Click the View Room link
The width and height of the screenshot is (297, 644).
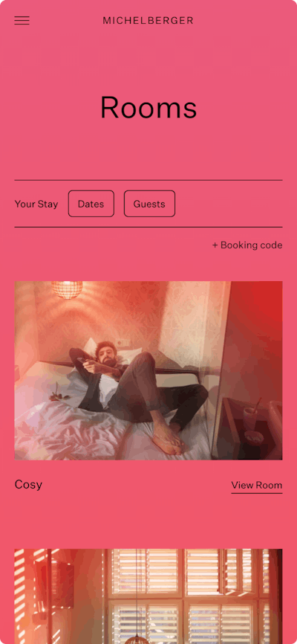pos(257,486)
